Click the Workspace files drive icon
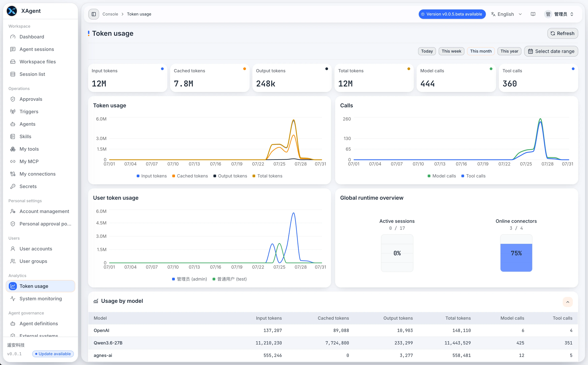 [x=13, y=62]
